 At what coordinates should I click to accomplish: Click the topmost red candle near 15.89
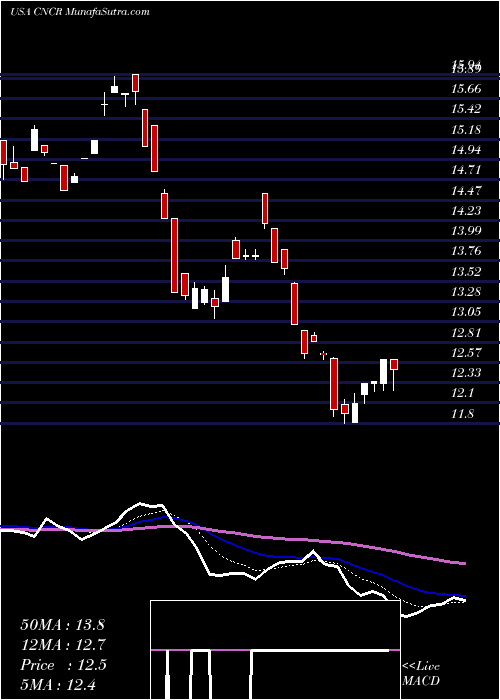point(135,83)
